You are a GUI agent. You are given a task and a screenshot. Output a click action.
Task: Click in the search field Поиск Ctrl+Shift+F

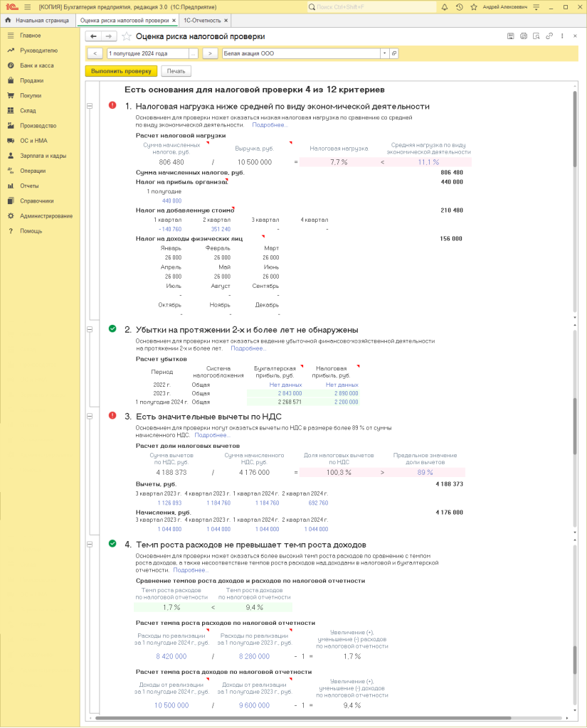click(x=370, y=6)
